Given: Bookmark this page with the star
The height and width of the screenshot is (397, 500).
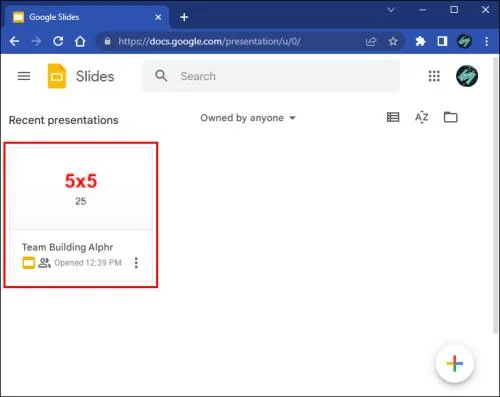Looking at the screenshot, I should [x=393, y=41].
